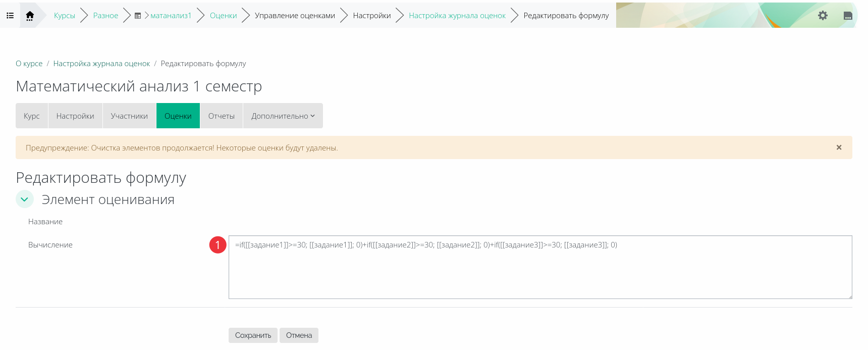
Task: Click the active Оценки tab
Action: [x=178, y=116]
